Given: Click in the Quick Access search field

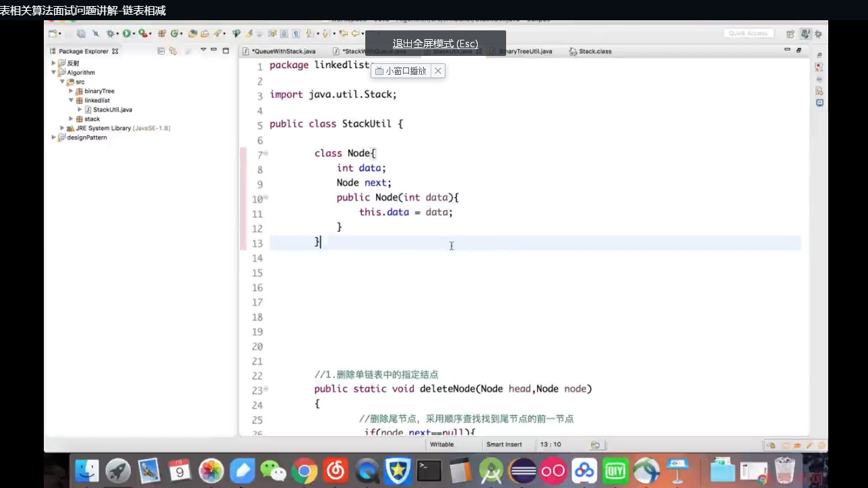Looking at the screenshot, I should click(x=750, y=34).
